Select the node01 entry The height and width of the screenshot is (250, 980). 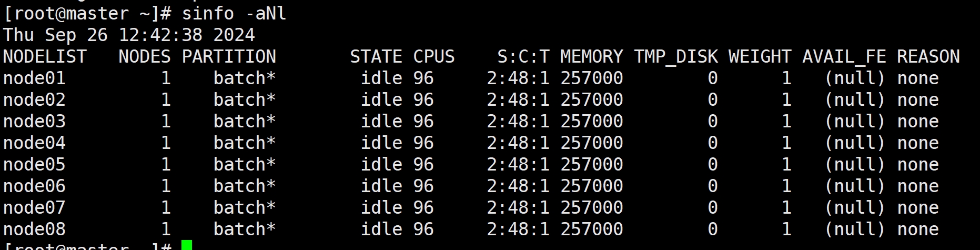[34, 78]
